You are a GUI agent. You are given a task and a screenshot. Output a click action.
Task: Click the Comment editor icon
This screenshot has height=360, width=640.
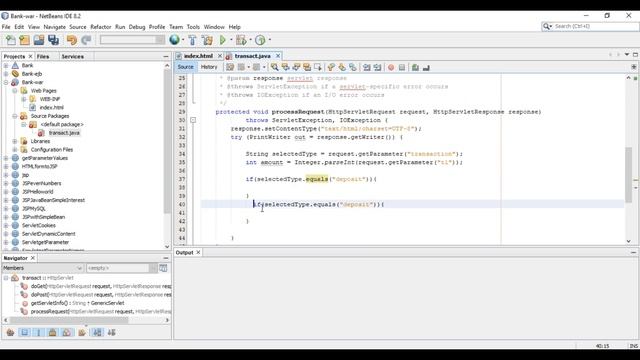click(x=415, y=67)
